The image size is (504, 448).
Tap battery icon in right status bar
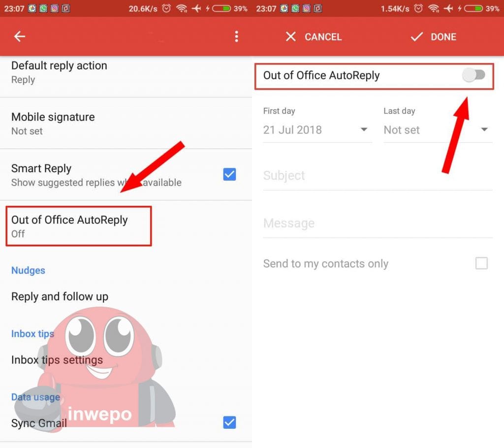[x=473, y=8]
